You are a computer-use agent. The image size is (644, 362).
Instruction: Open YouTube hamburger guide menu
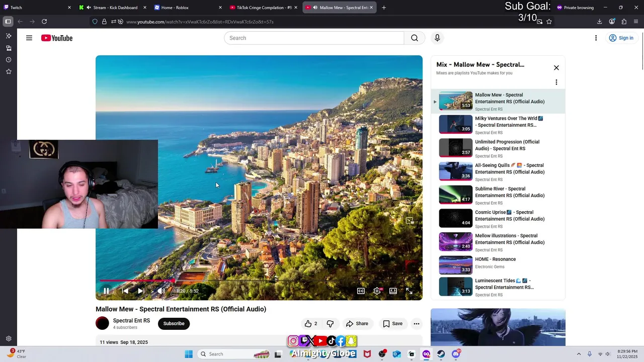coord(29,38)
